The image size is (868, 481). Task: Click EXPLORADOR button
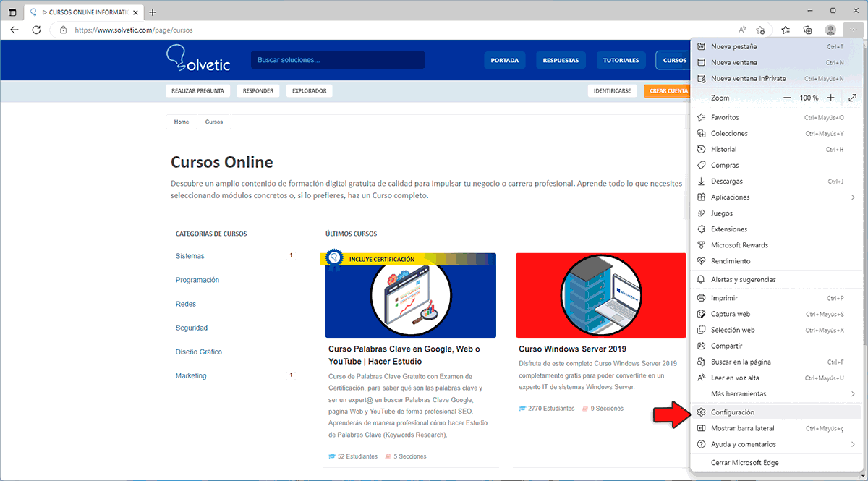point(309,91)
